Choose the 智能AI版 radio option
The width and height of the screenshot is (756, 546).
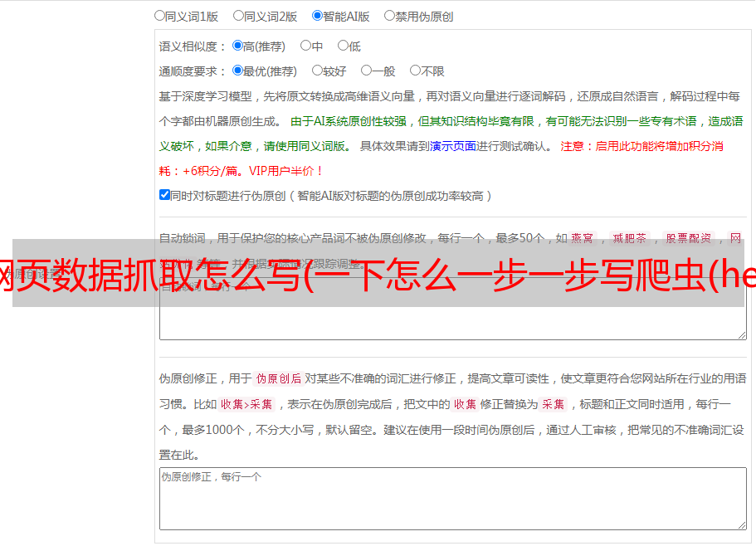[317, 16]
